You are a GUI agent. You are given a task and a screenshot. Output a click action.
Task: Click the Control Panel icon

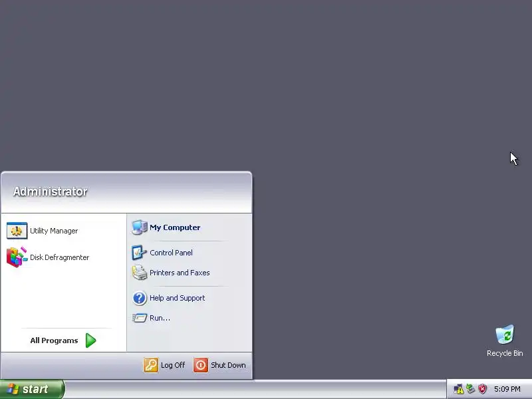click(139, 253)
